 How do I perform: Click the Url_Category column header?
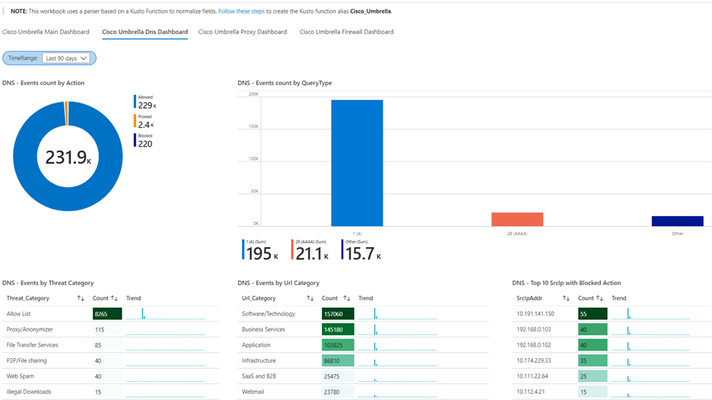click(x=259, y=298)
